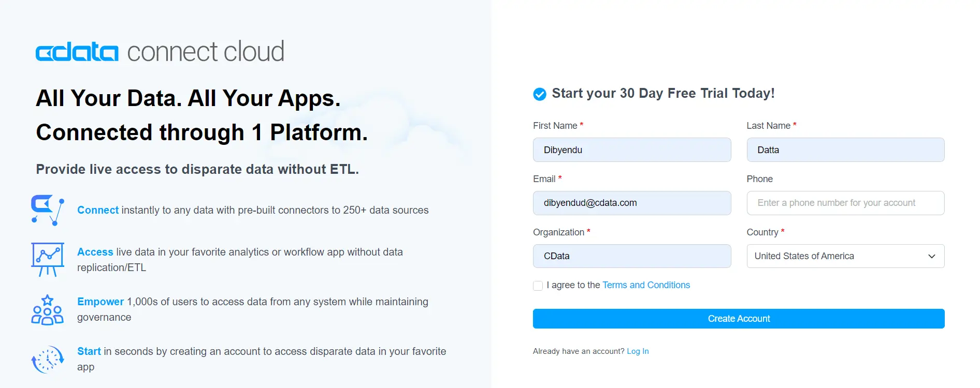
Task: Click the connect cloud title text
Action: point(206,52)
